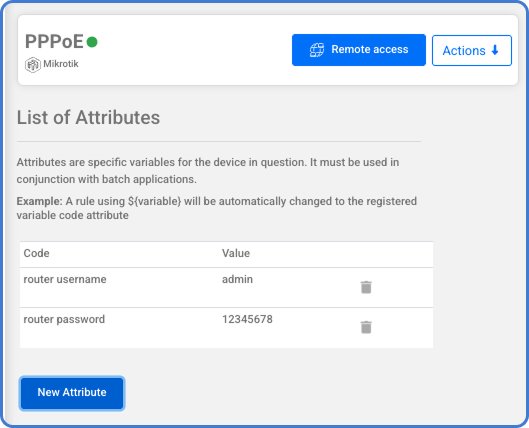Select the Value column header
The height and width of the screenshot is (428, 529).
pos(236,253)
